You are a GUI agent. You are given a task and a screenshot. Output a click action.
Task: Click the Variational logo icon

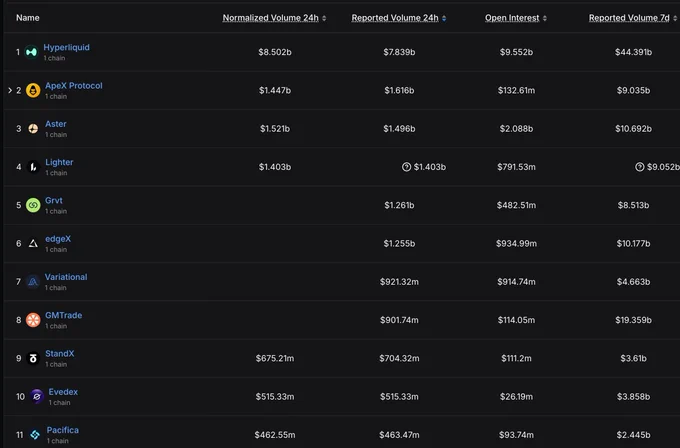coord(33,282)
